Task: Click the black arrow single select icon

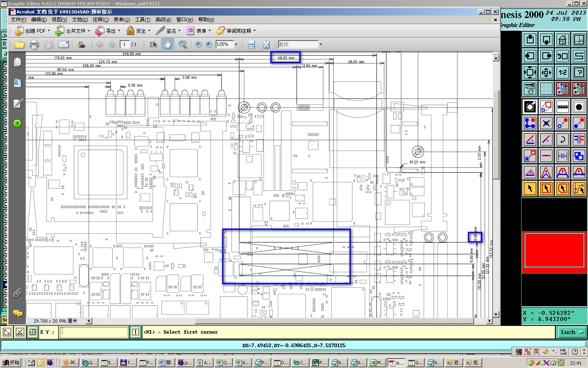Action: point(530,188)
